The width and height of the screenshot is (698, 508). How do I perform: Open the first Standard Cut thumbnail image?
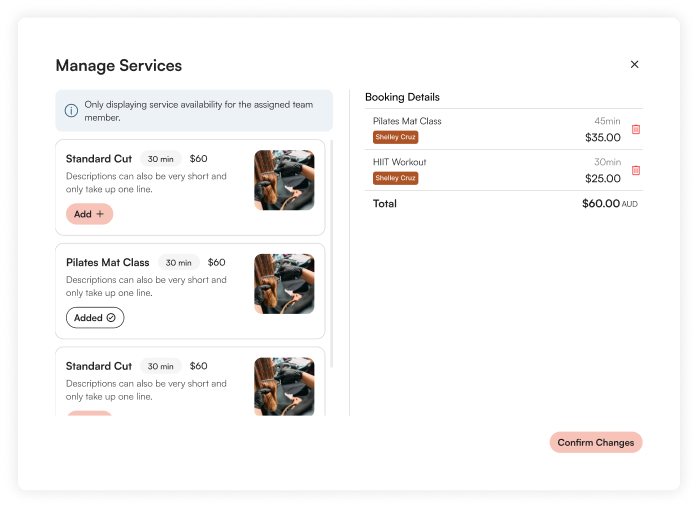(x=284, y=180)
